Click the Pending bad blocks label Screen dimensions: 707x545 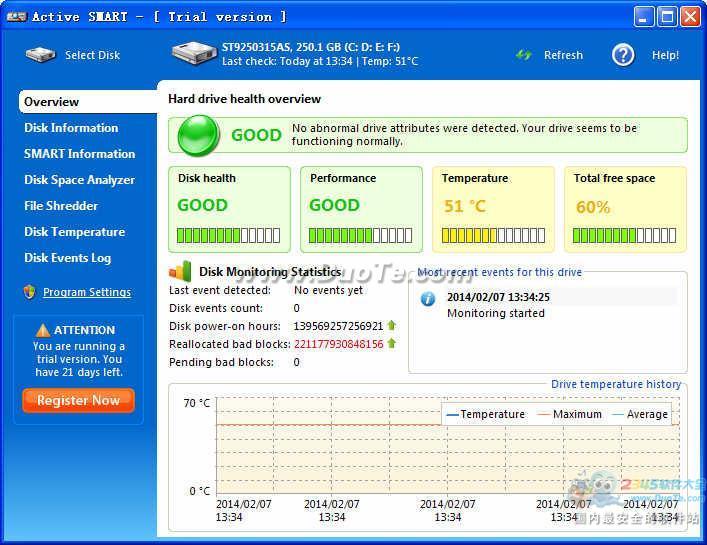tap(221, 362)
